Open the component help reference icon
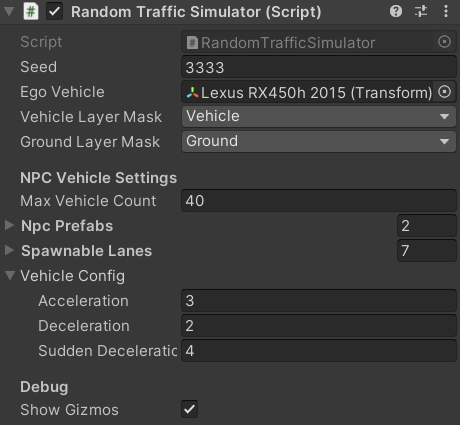Viewport: 460px width, 425px height. click(x=396, y=12)
